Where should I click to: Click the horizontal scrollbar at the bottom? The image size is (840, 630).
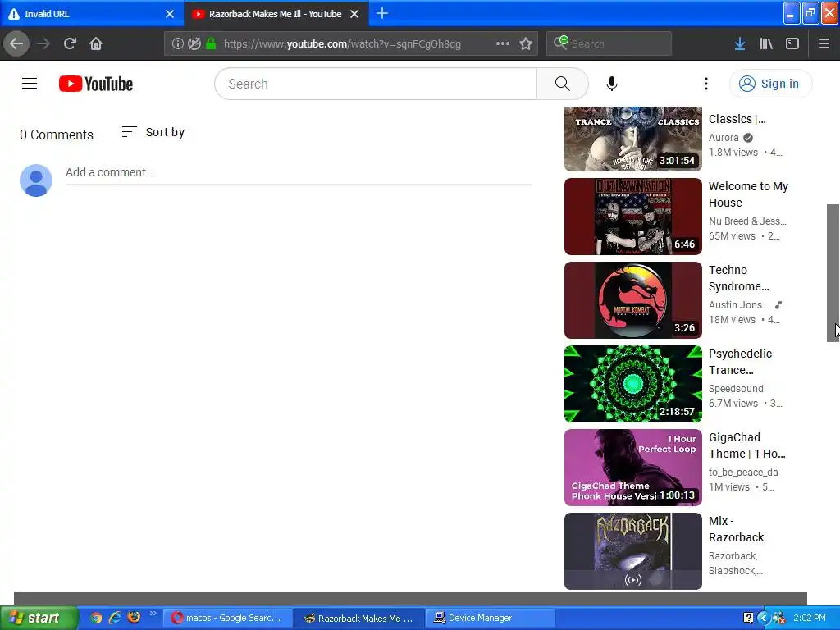click(410, 598)
